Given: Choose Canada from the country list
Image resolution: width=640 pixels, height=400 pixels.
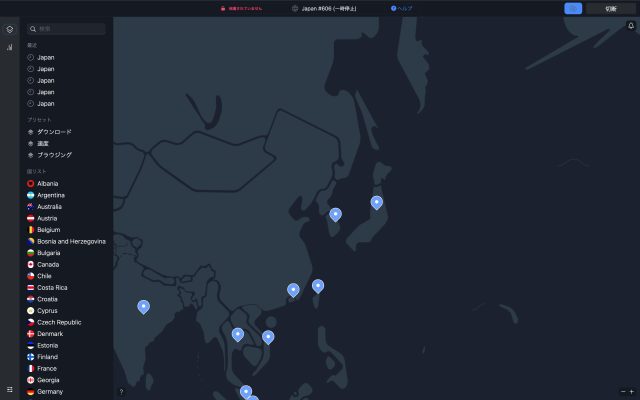Looking at the screenshot, I should 48,265.
